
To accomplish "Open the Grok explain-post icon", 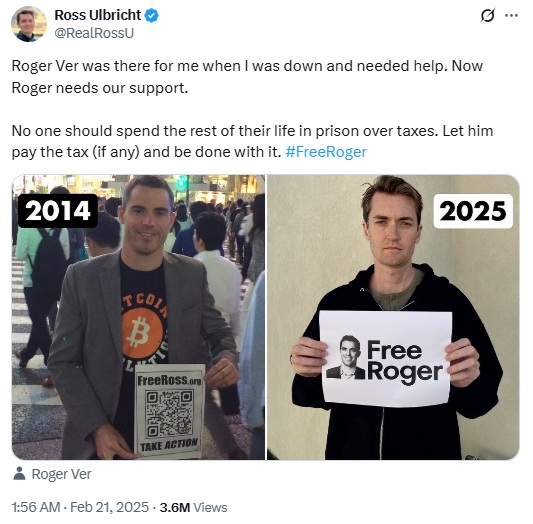I will (487, 15).
